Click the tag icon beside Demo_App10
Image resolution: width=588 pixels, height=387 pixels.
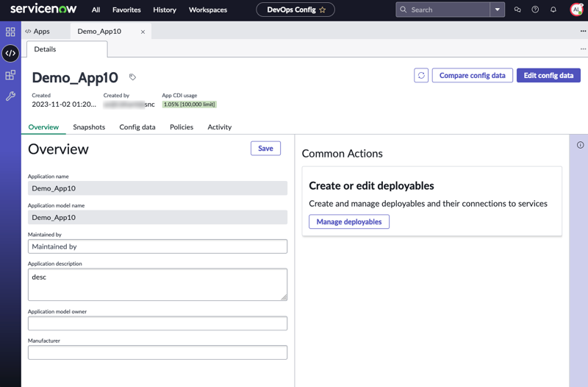[132, 77]
